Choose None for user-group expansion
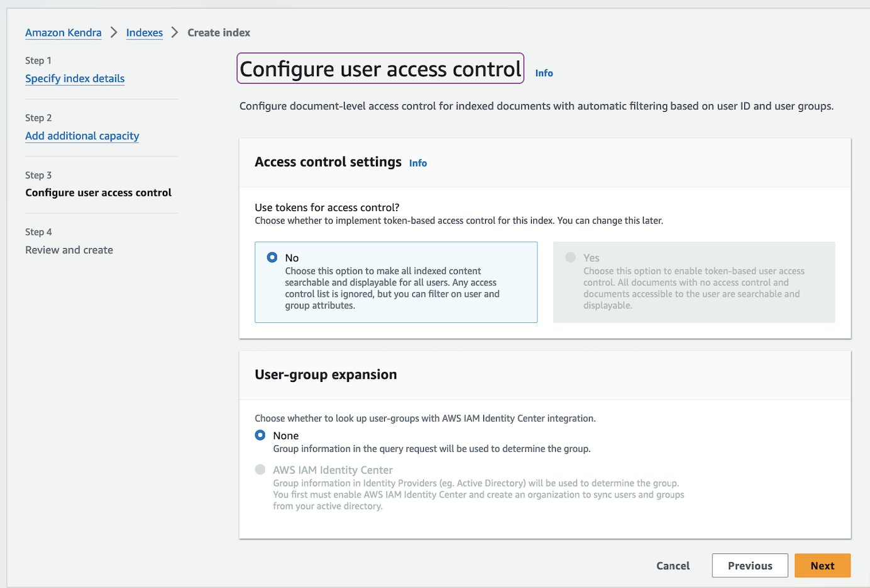Image resolution: width=870 pixels, height=588 pixels. pyautogui.click(x=260, y=435)
